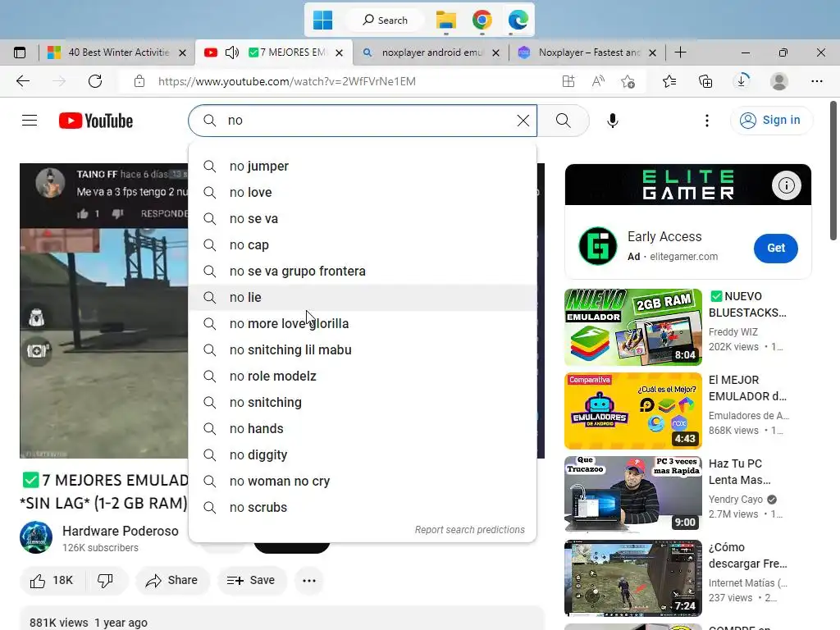Open Edge Settings and more menu
This screenshot has width=840, height=630.
816,81
